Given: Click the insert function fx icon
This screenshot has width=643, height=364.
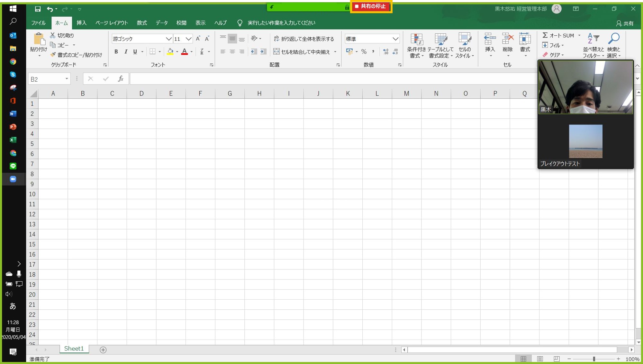Looking at the screenshot, I should tap(121, 78).
